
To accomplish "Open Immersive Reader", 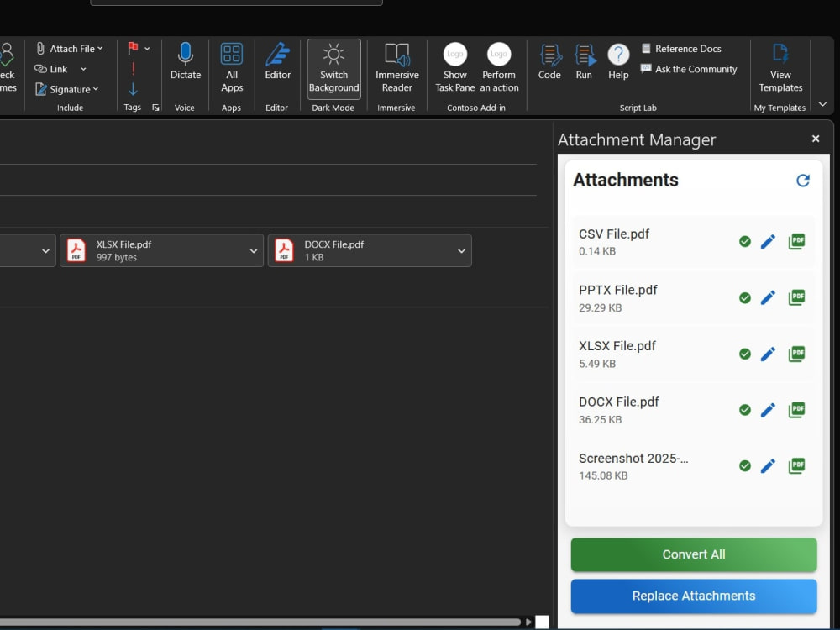I will tap(397, 67).
